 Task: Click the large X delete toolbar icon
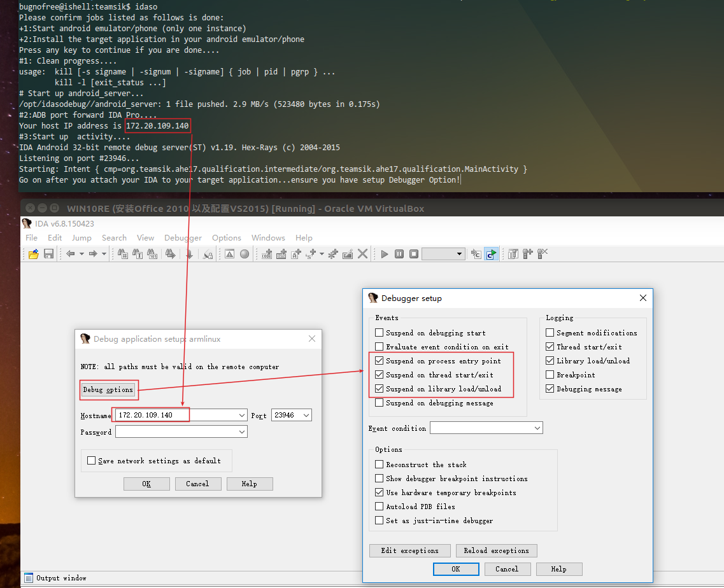pos(362,254)
